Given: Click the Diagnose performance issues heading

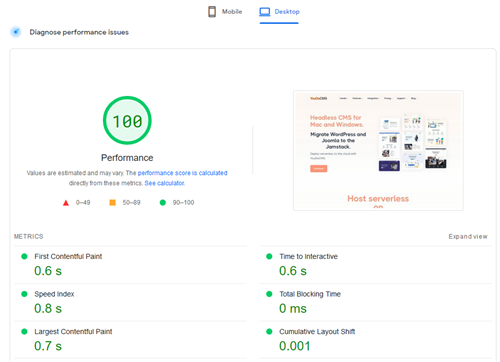Looking at the screenshot, I should click(79, 32).
